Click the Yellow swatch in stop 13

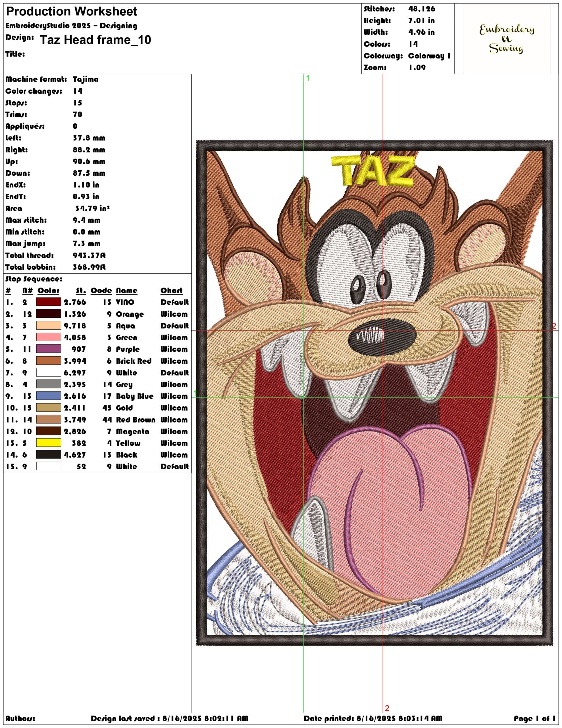49,443
